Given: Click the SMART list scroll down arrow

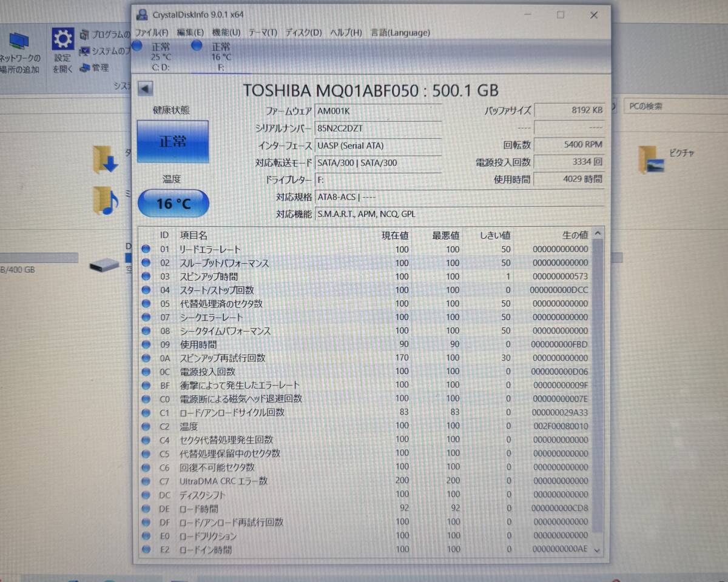Looking at the screenshot, I should (598, 550).
